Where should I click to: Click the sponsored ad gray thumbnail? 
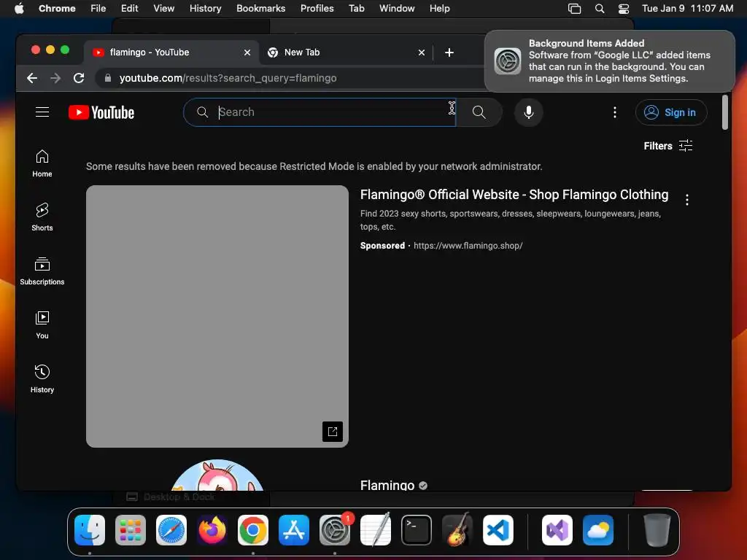[x=217, y=316]
